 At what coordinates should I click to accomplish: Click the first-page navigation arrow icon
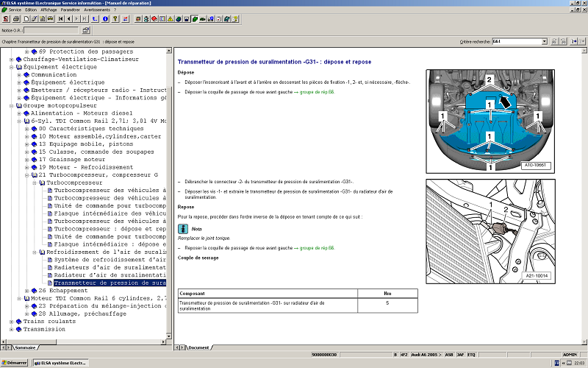61,19
